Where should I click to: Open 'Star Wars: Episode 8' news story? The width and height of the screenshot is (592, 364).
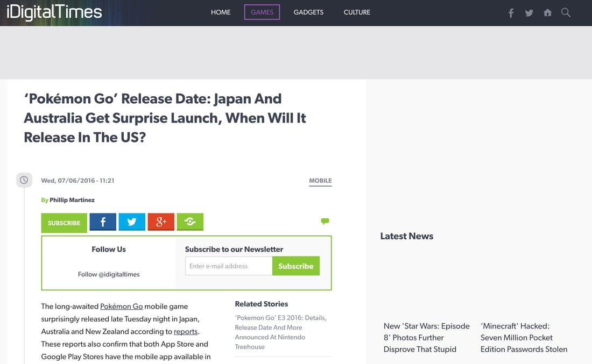click(427, 338)
